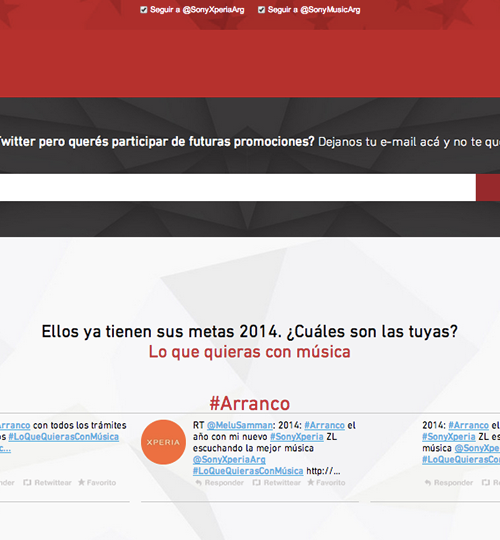500x540 pixels.
Task: Click #Arranco hashtag in the middle tweet
Action: pyautogui.click(x=324, y=425)
